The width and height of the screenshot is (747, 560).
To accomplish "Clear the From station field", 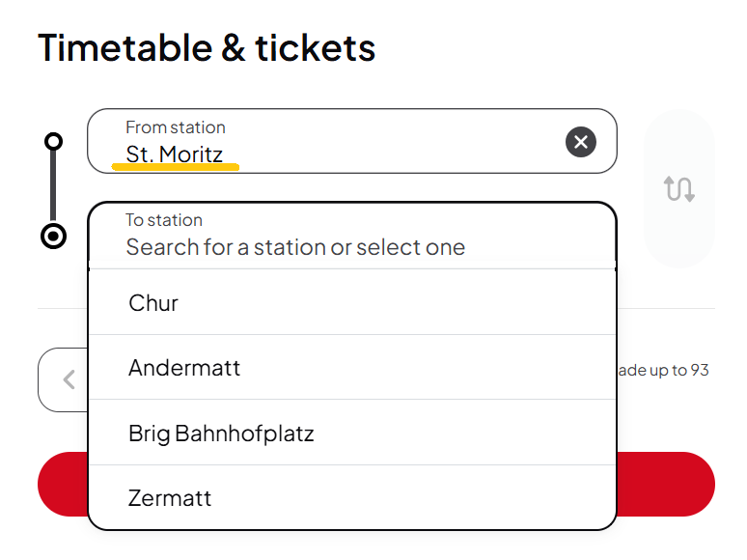I will coord(580,142).
